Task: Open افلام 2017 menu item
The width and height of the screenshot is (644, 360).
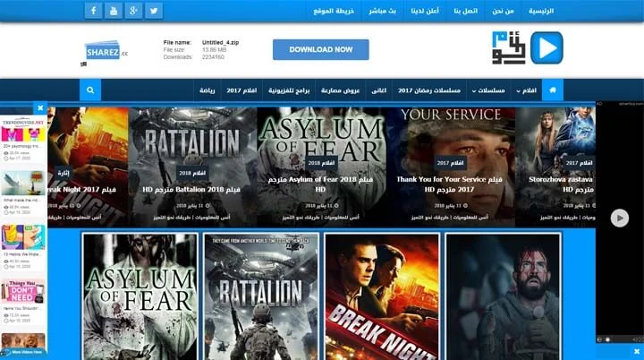Action: coord(241,90)
